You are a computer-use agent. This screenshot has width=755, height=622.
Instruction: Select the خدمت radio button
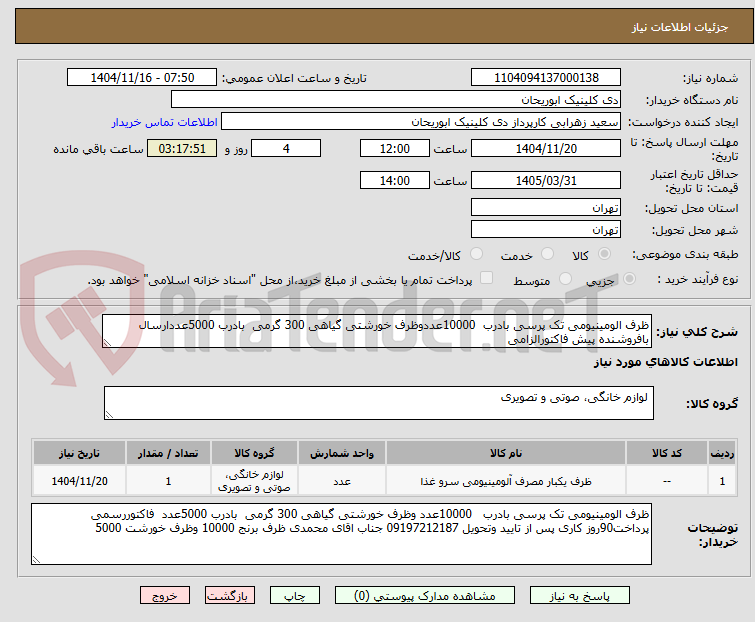[547, 254]
